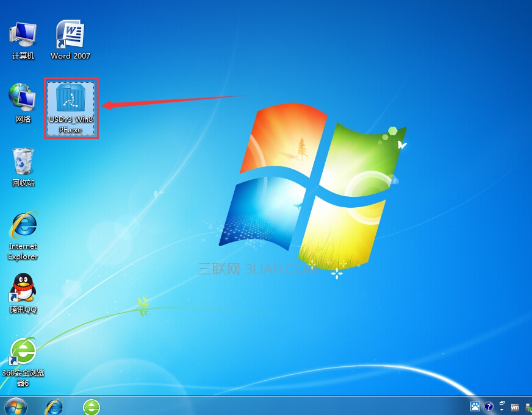The width and height of the screenshot is (532, 415).
Task: Open the blue help question-mark tray icon
Action: [x=489, y=406]
